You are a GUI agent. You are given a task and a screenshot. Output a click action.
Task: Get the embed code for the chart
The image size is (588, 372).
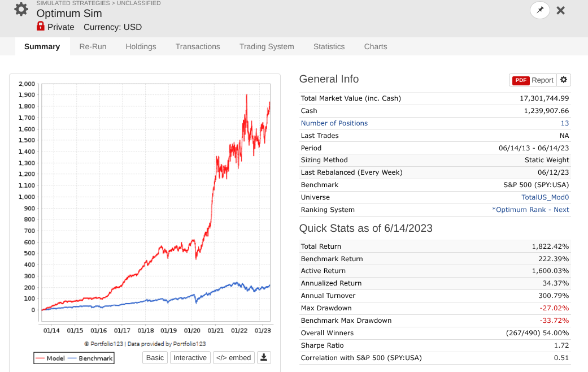(x=234, y=358)
